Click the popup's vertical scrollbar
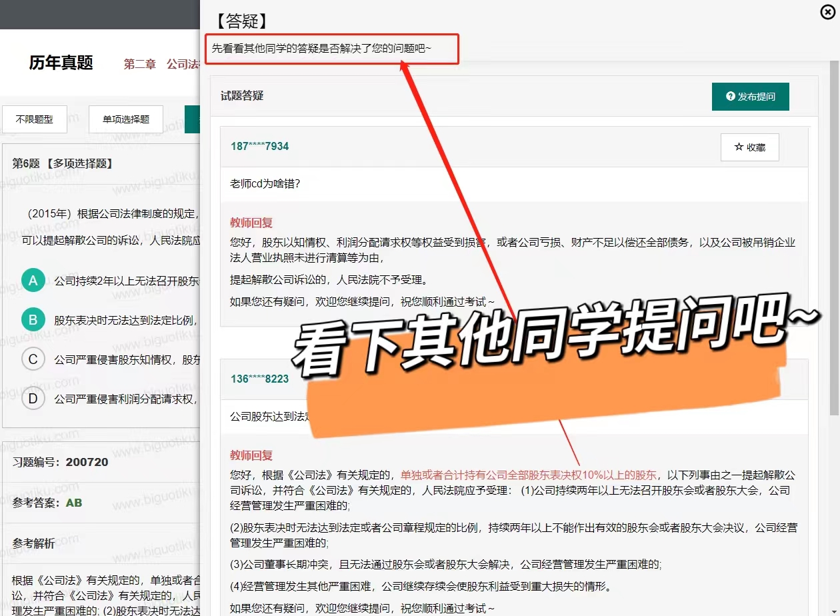Viewport: 840px width, 616px height. [x=834, y=237]
